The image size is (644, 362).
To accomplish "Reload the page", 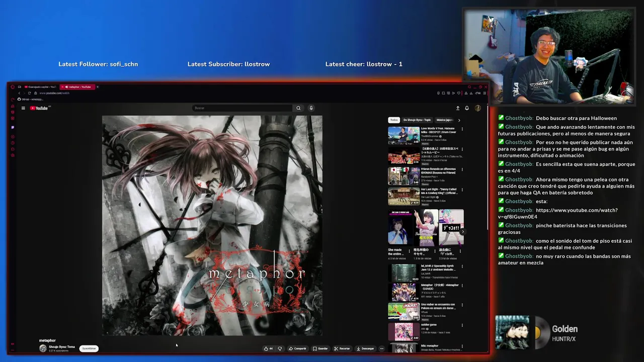I will 29,93.
